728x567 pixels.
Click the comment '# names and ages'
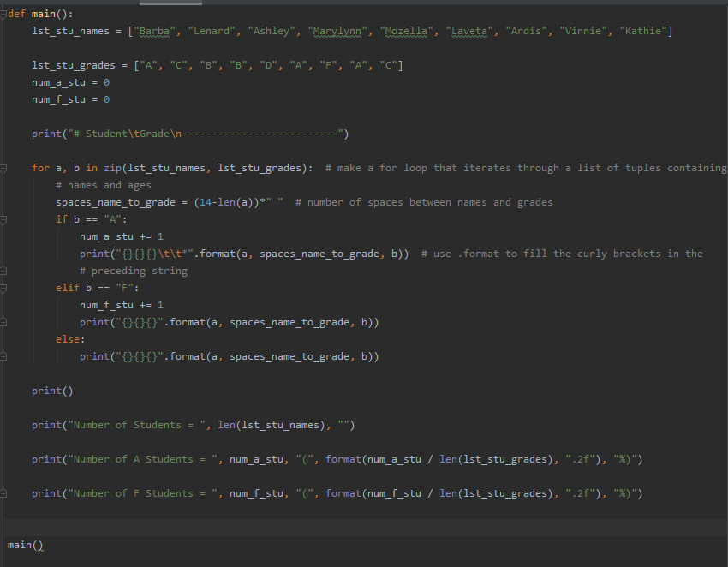(103, 185)
